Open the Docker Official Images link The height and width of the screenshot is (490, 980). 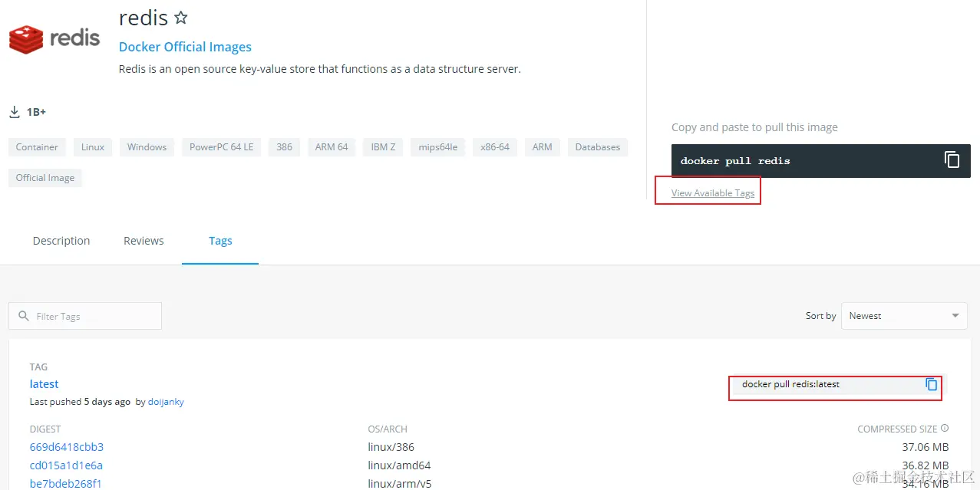point(185,47)
